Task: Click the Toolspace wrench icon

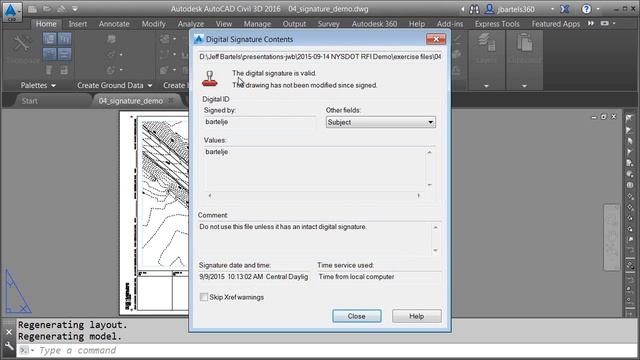Action: (21, 43)
